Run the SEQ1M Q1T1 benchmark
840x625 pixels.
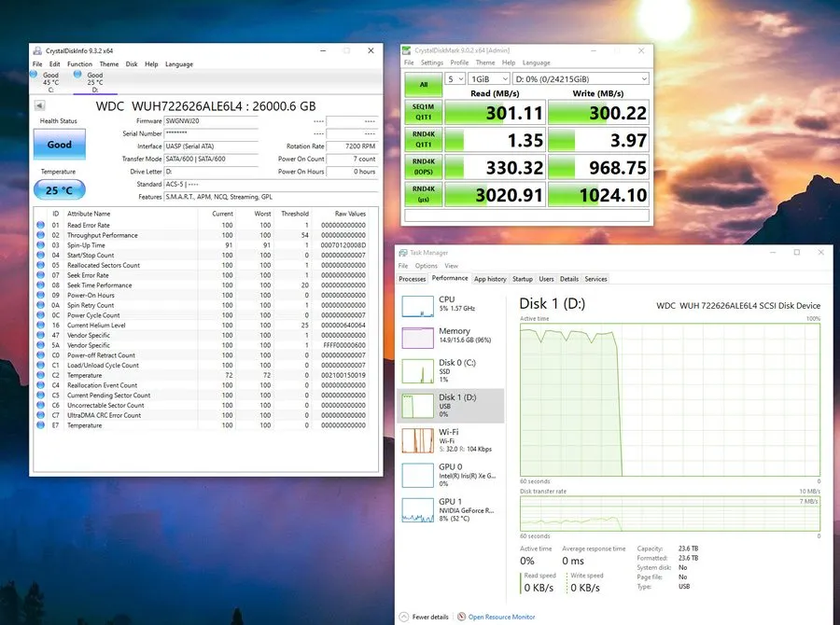click(x=423, y=112)
